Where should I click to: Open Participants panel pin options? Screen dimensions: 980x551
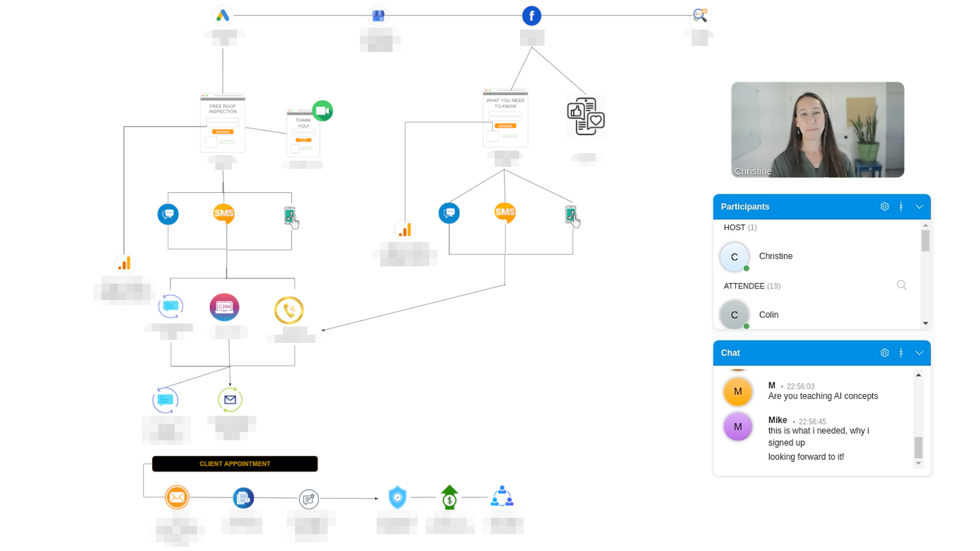[901, 207]
